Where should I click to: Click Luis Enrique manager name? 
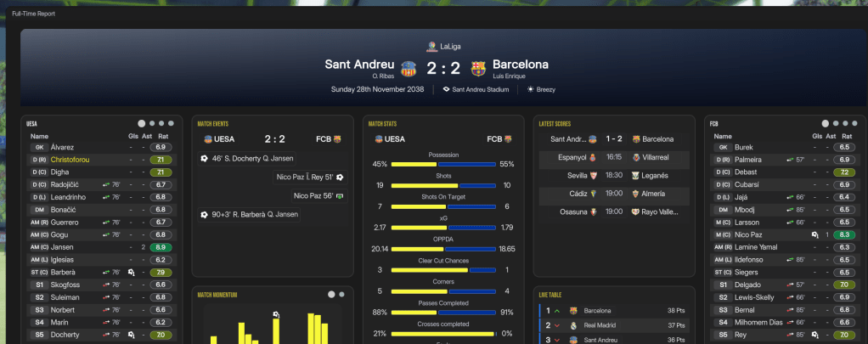point(510,77)
